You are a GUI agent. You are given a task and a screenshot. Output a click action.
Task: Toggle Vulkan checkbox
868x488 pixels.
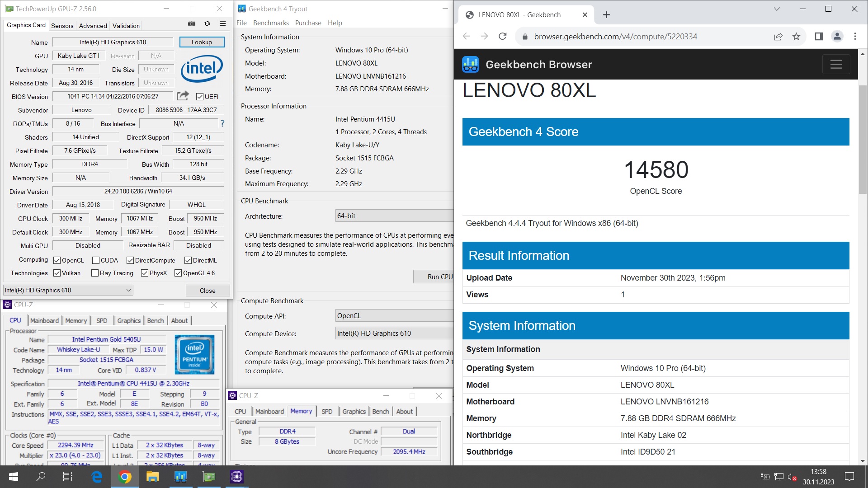57,273
